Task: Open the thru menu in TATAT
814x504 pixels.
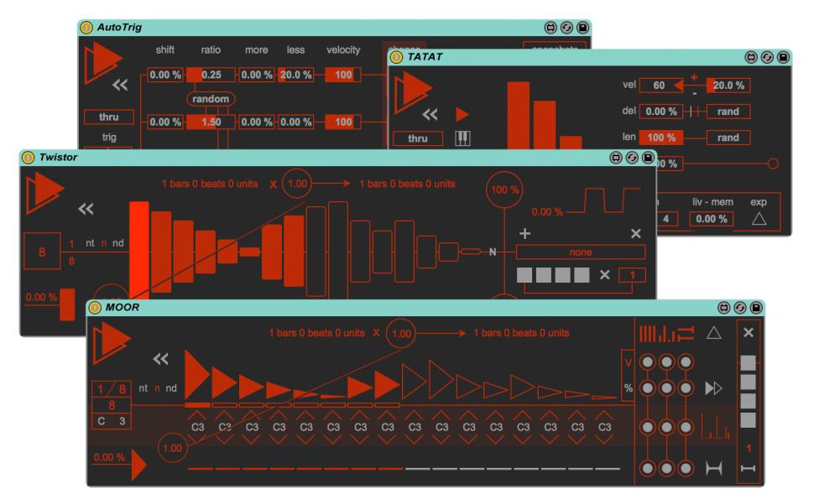Action: coord(417,139)
